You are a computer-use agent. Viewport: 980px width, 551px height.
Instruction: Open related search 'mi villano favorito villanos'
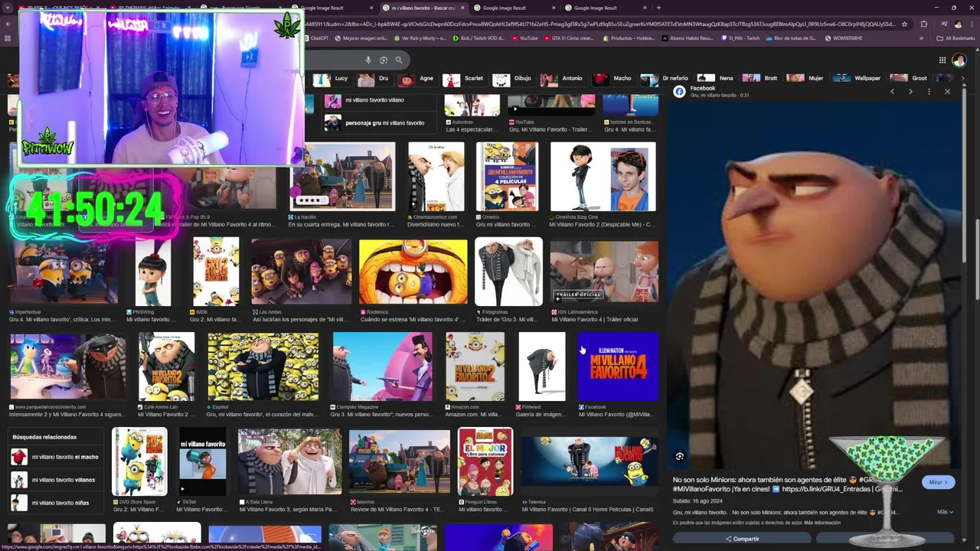(x=57, y=480)
